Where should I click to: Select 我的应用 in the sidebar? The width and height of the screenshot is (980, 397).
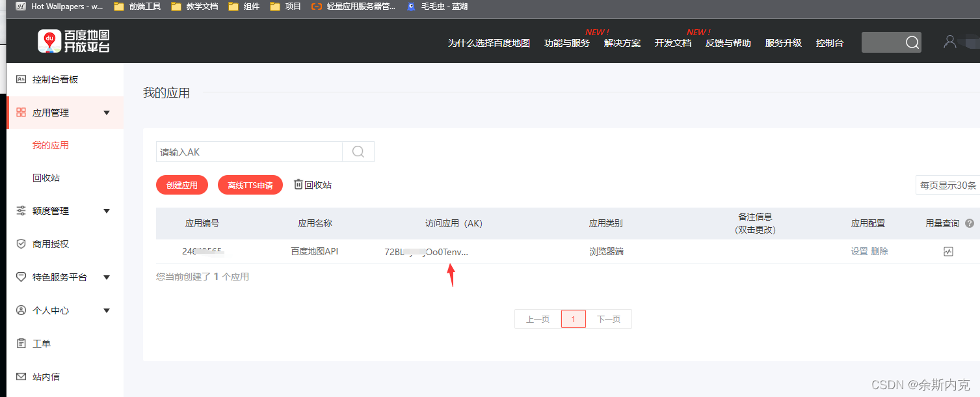[x=51, y=145]
